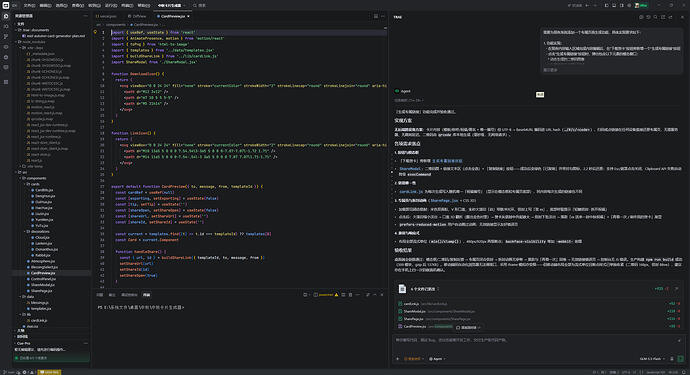This screenshot has height=375, width=690.
Task: Click the search box in the title bar
Action: point(200,5)
